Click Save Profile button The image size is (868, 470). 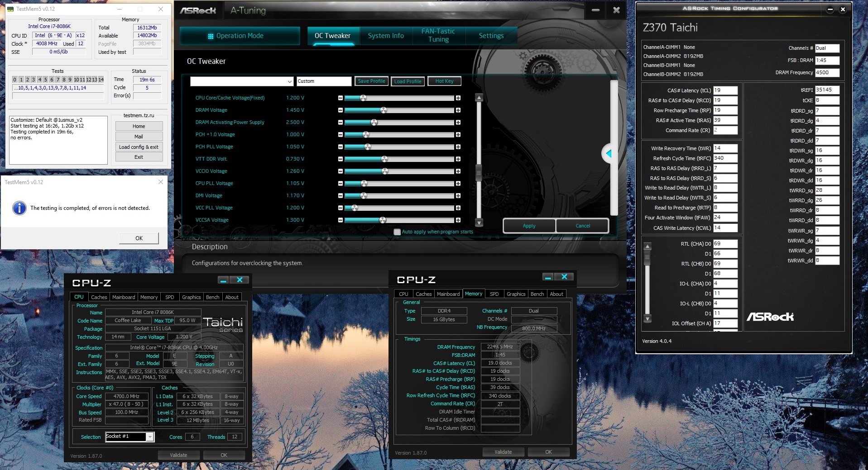[371, 81]
